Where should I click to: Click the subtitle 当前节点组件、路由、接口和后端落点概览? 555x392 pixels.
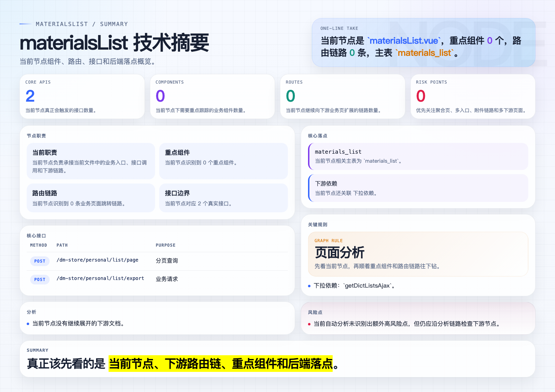(x=89, y=61)
